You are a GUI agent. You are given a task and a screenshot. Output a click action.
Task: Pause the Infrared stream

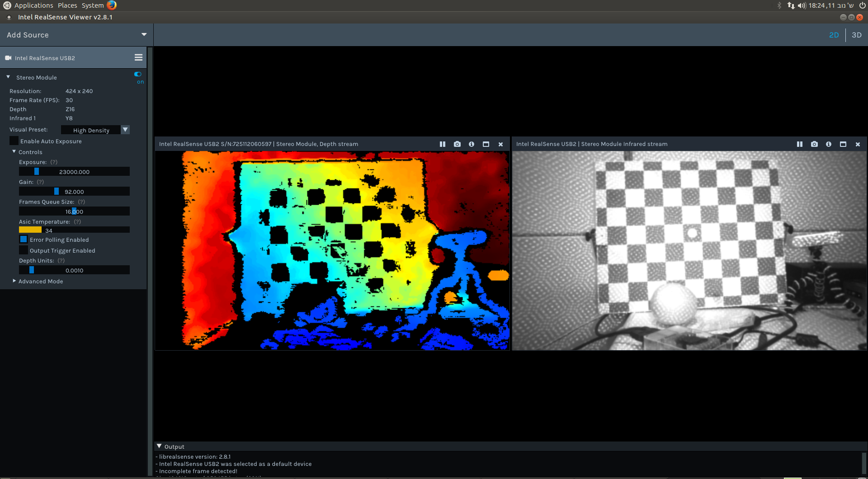[x=799, y=144]
